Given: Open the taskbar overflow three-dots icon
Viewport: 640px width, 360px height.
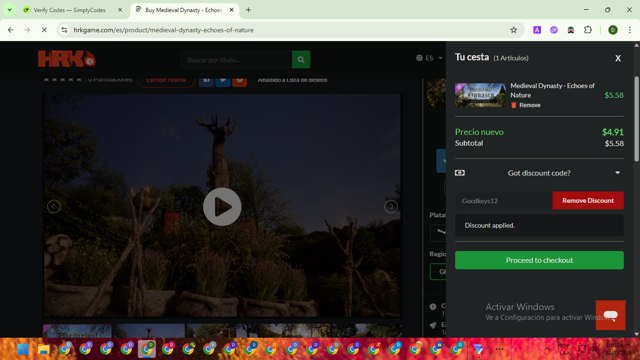Looking at the screenshot, I should pyautogui.click(x=499, y=349).
